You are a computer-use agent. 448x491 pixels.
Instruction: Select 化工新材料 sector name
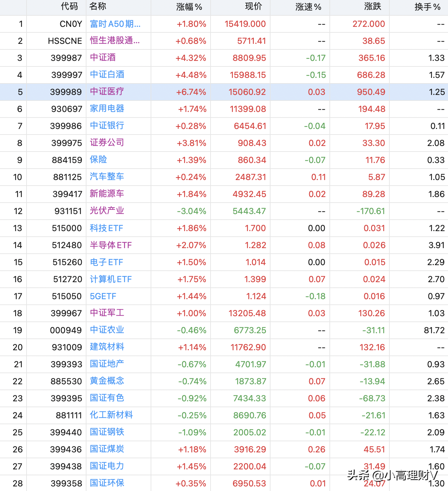click(111, 415)
